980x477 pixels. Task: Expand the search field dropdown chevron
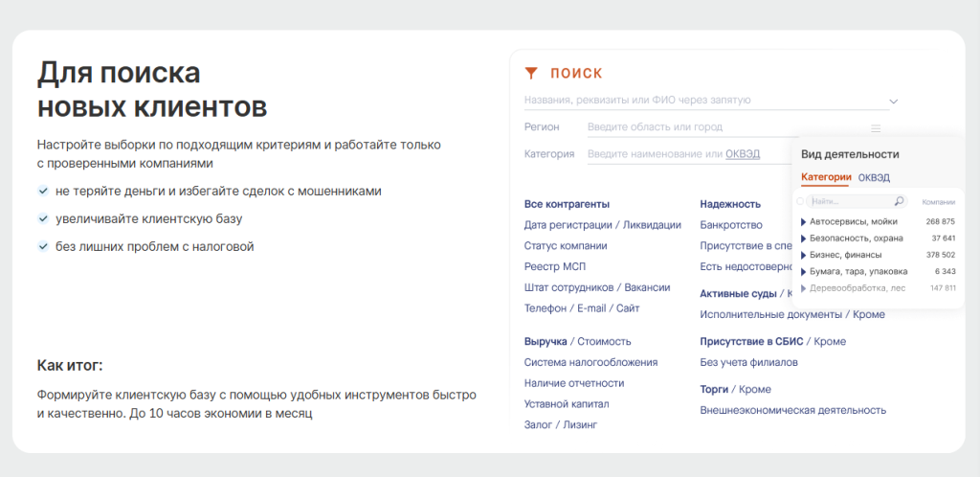894,101
